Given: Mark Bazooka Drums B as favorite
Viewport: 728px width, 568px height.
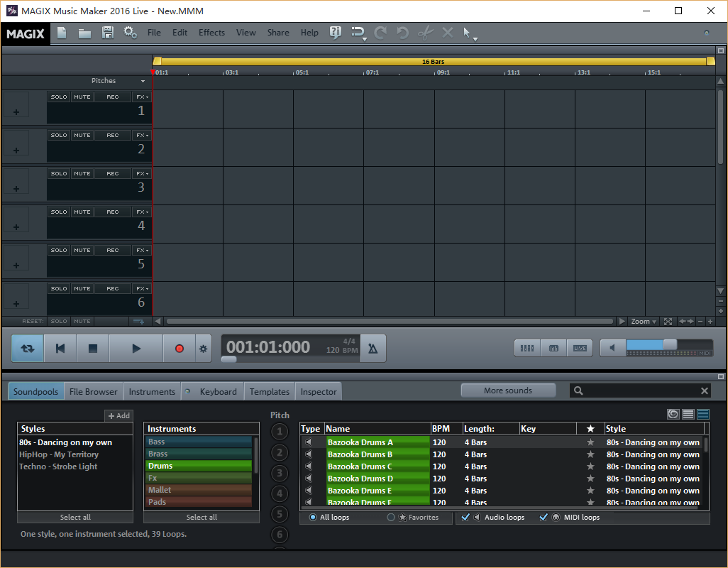Looking at the screenshot, I should click(590, 454).
